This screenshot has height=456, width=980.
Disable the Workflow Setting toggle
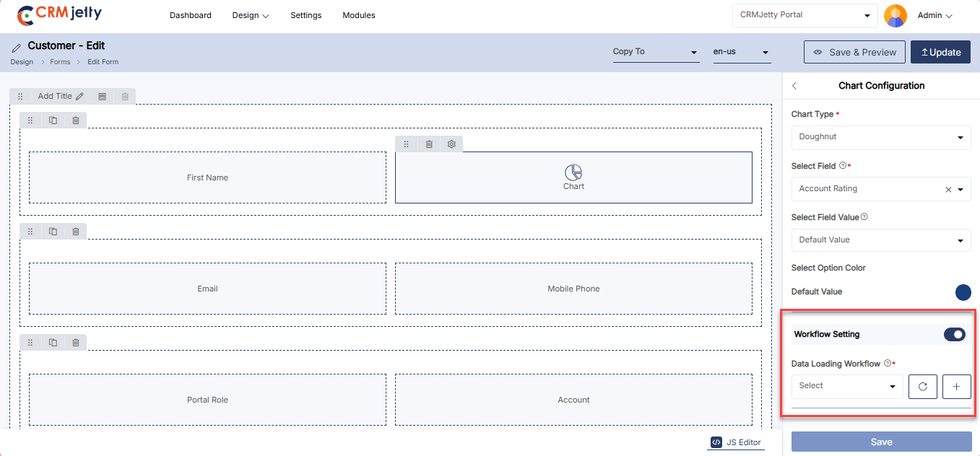tap(954, 335)
